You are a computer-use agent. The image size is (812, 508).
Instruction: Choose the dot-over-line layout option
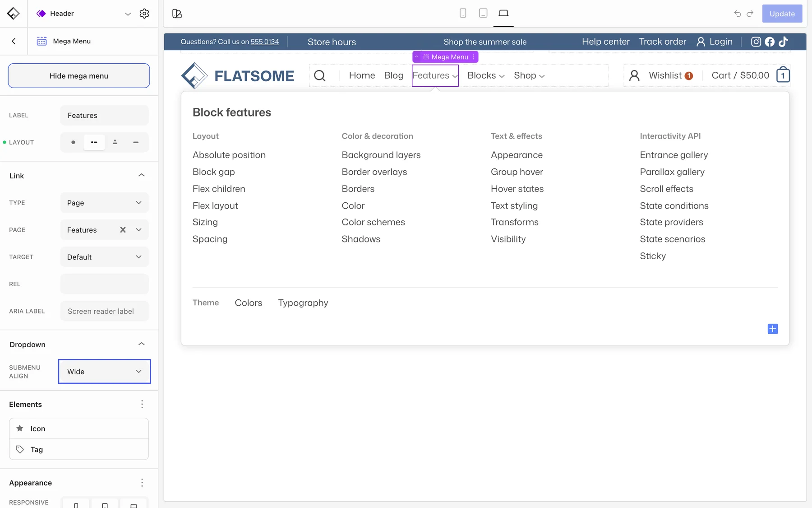(115, 142)
